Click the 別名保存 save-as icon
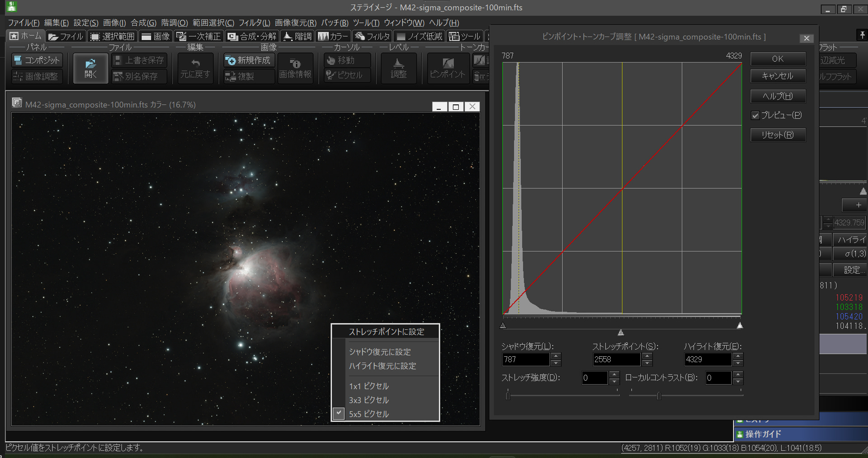This screenshot has width=868, height=458. point(139,76)
